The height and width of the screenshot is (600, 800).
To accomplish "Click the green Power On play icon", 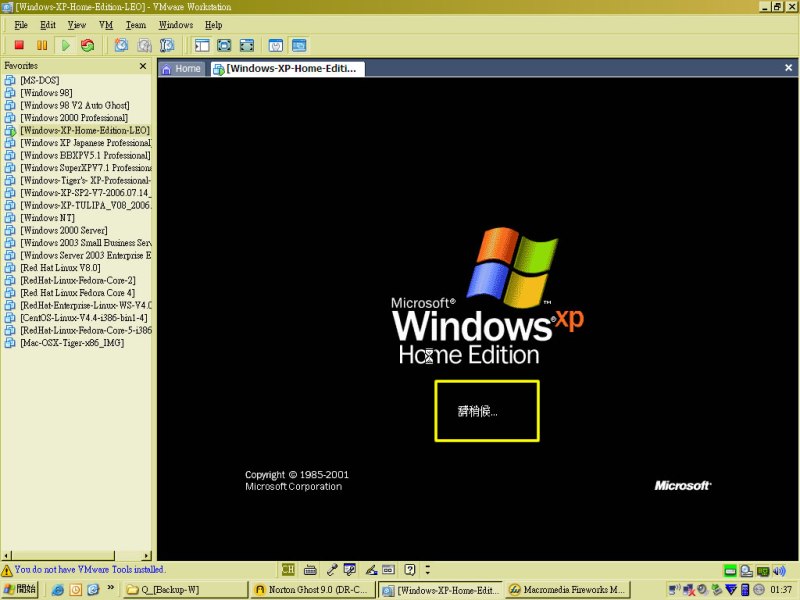I will pos(65,45).
